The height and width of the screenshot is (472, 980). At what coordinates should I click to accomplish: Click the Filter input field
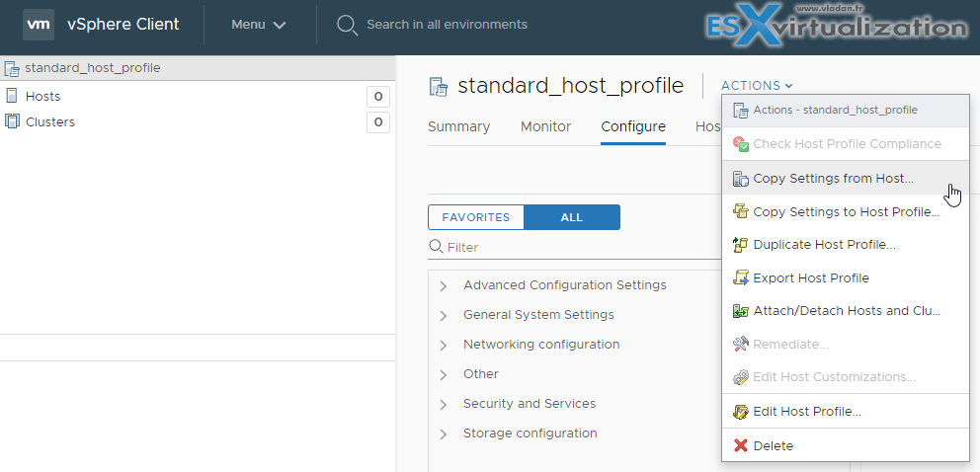click(575, 247)
